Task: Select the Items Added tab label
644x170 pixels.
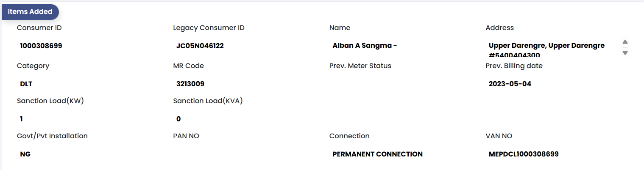Action: [x=30, y=12]
